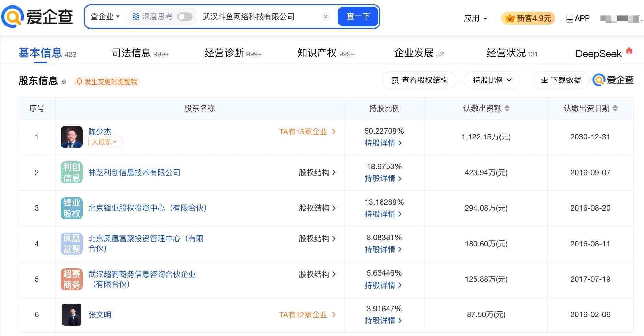Toggle the 深度思考 switch
The image size is (644, 336).
(x=185, y=16)
